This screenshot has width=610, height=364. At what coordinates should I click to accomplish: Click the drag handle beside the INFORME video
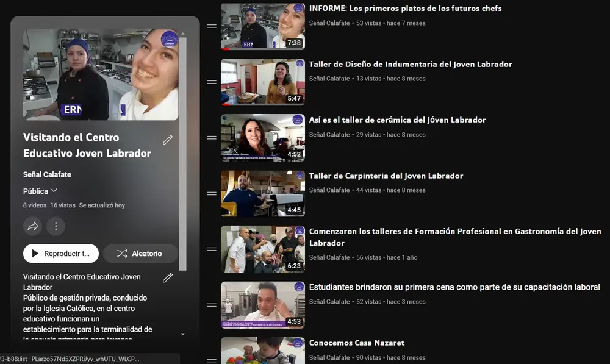(x=210, y=26)
